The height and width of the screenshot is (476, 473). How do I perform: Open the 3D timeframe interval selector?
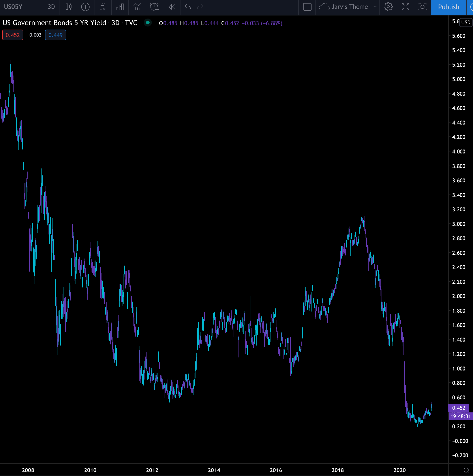[x=51, y=7]
